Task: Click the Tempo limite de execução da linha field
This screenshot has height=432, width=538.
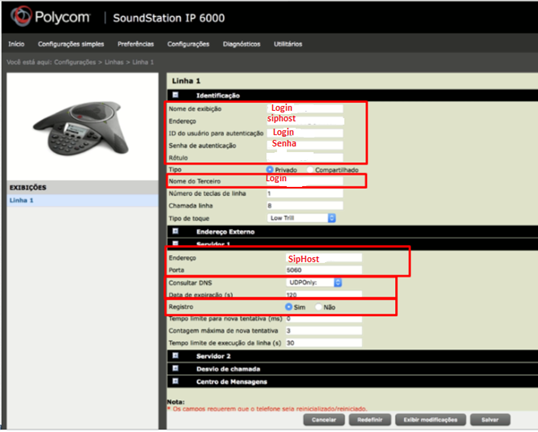Action: [324, 343]
